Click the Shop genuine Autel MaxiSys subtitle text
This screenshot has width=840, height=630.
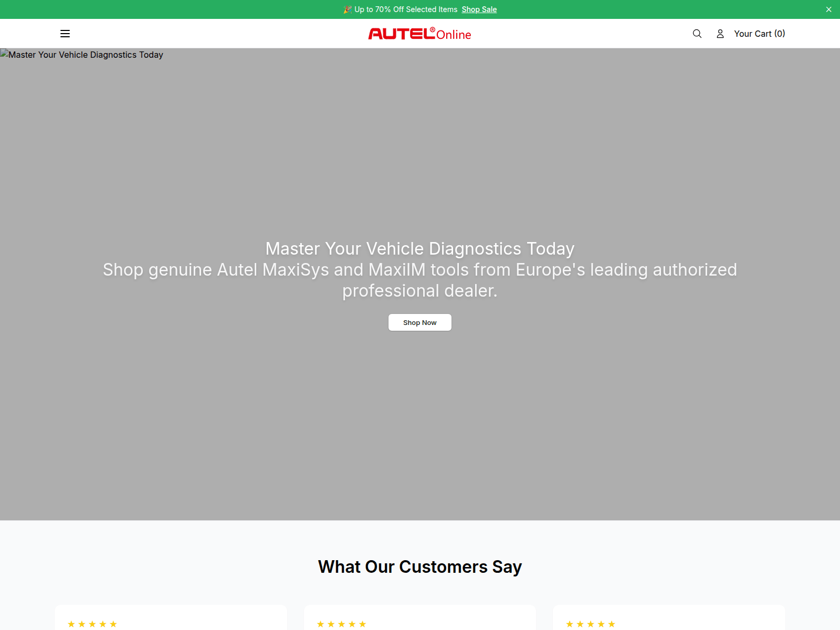click(x=420, y=280)
